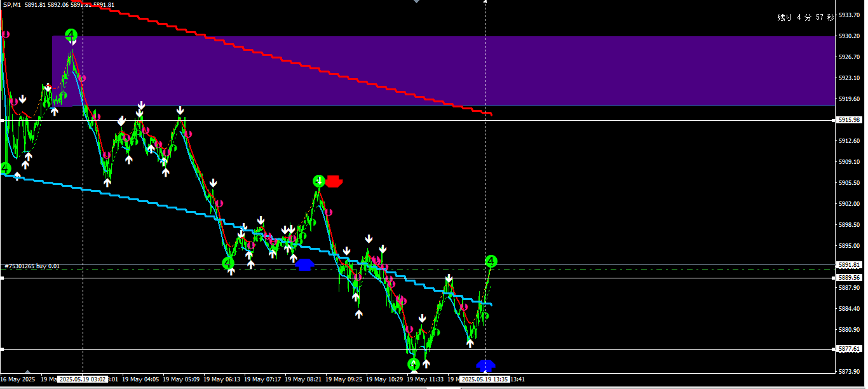Click the 5898.50 price scale value
The width and height of the screenshot is (868, 389).
click(x=850, y=225)
